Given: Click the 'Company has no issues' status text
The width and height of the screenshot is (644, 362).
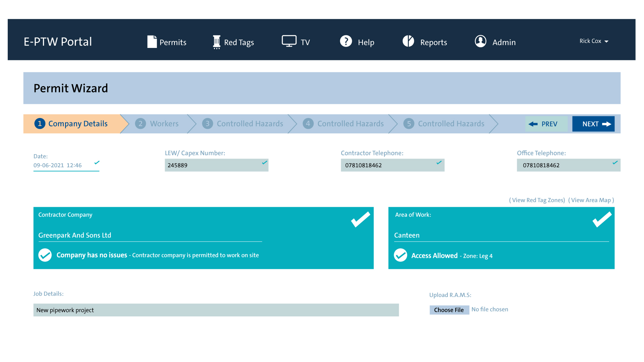Looking at the screenshot, I should pos(92,255).
